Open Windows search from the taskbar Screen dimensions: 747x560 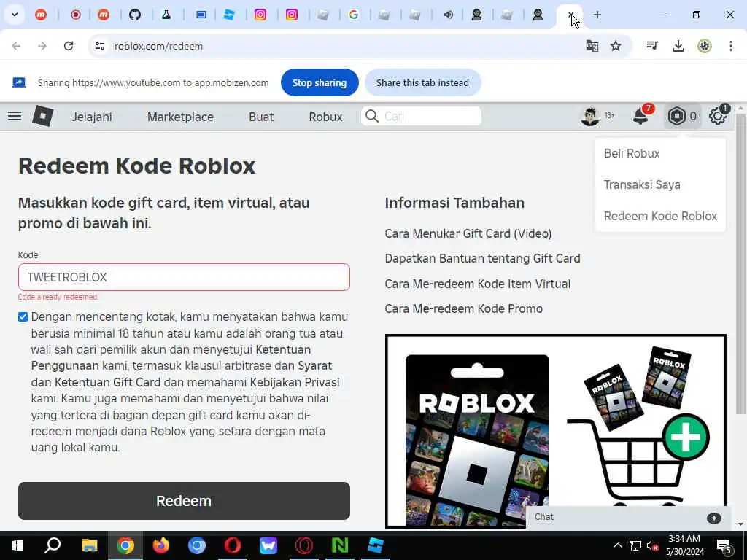[x=53, y=545]
